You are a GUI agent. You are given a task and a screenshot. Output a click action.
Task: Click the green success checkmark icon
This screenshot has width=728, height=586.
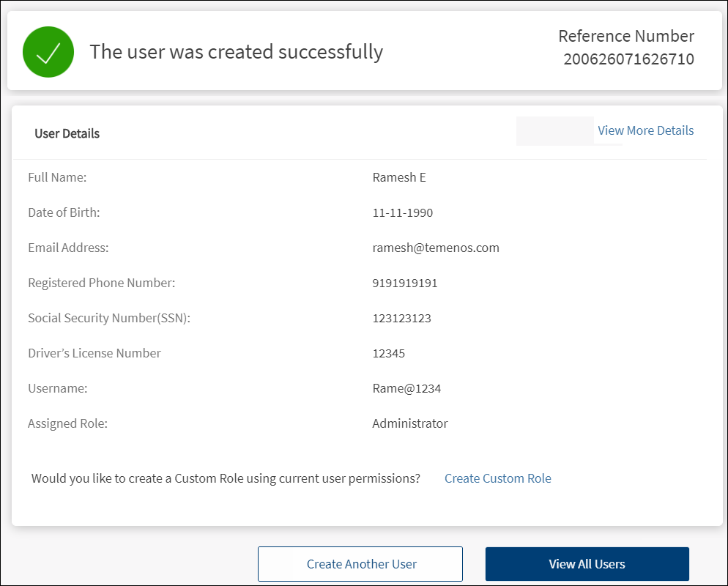tap(48, 52)
